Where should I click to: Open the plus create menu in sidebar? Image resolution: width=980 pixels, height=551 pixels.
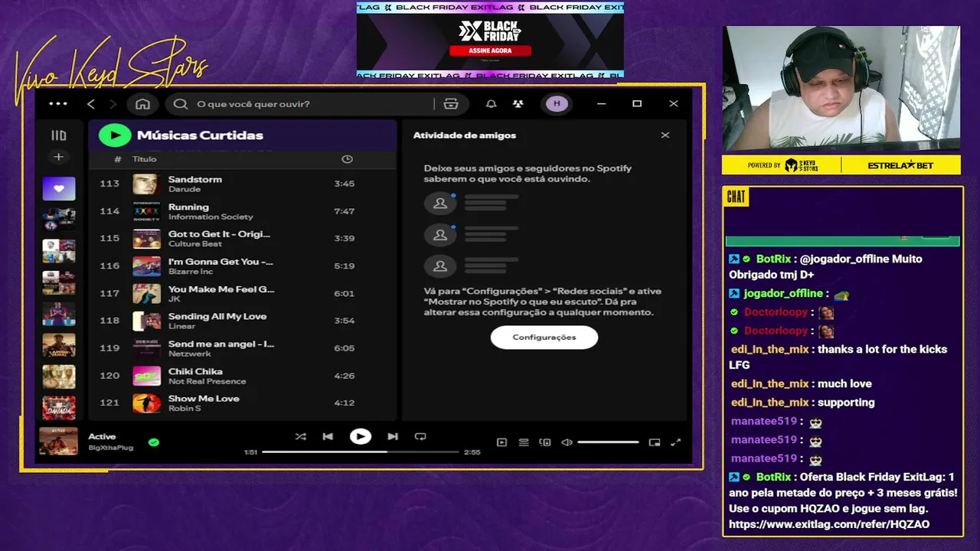click(58, 157)
